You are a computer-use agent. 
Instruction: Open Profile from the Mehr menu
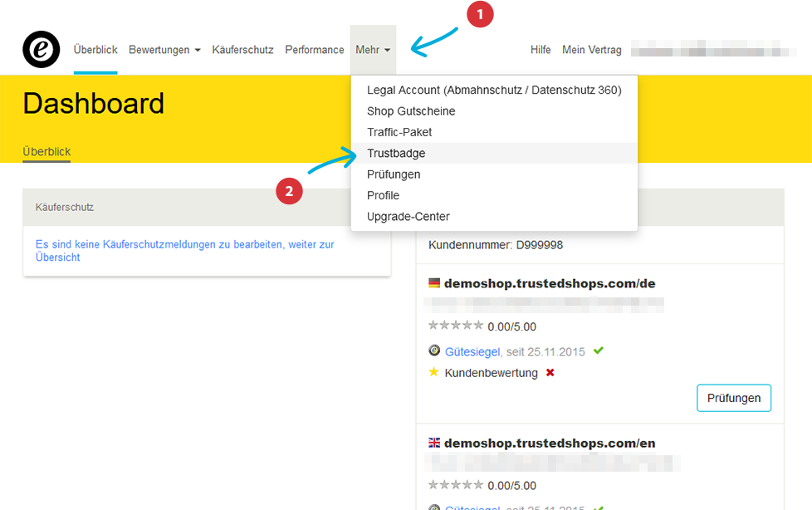point(494,195)
